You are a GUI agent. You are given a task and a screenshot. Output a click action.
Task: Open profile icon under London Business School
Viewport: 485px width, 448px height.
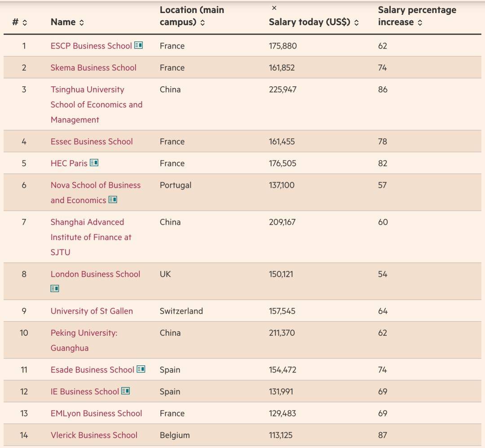pyautogui.click(x=55, y=288)
